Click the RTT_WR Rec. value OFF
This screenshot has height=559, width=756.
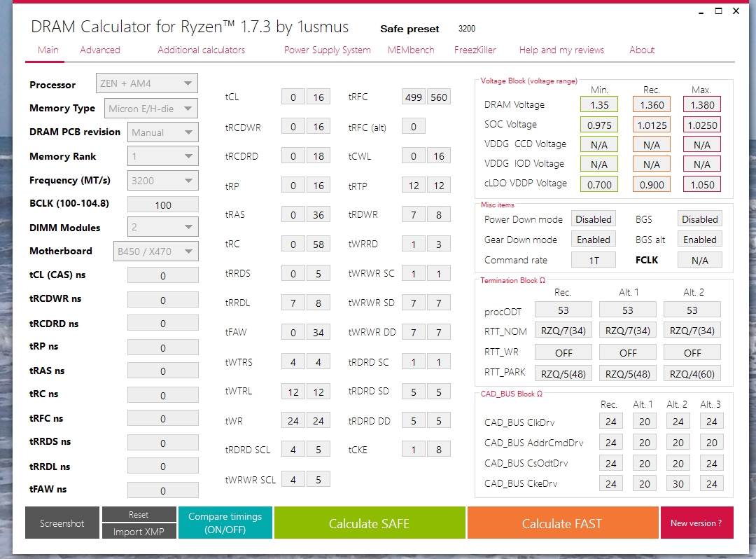(563, 352)
